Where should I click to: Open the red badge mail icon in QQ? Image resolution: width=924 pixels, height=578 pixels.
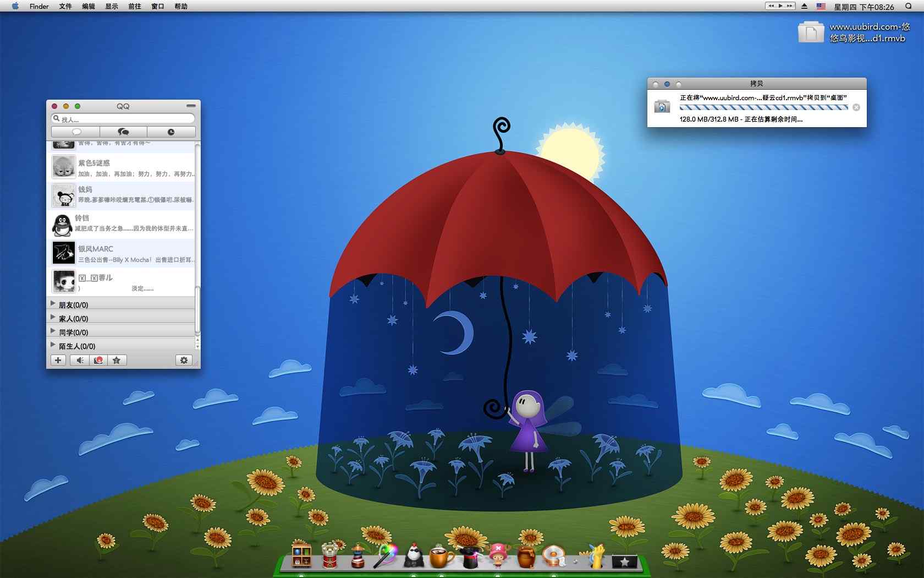point(98,360)
